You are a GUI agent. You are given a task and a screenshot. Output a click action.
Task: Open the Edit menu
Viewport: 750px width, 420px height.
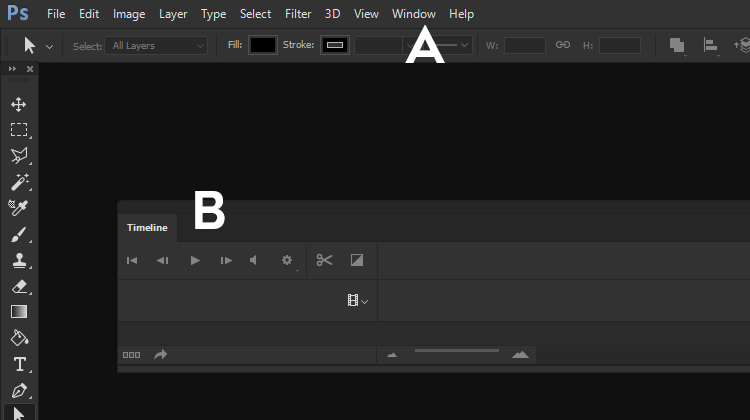point(89,14)
